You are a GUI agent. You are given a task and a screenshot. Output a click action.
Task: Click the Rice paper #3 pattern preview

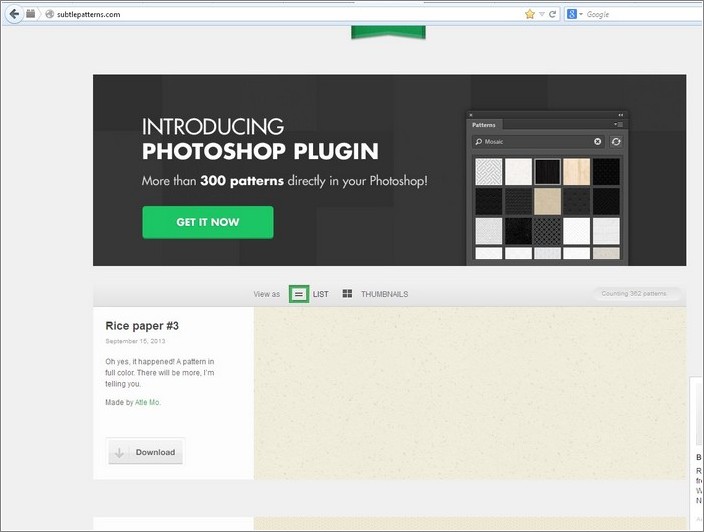[470, 393]
